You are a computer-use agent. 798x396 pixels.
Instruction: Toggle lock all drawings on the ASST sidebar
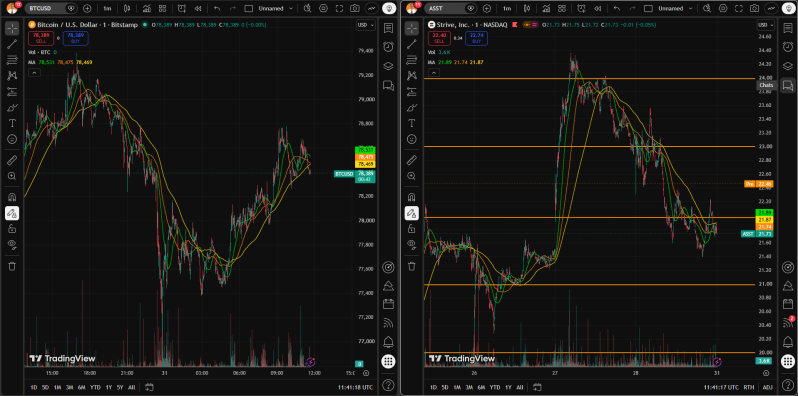pyautogui.click(x=412, y=229)
